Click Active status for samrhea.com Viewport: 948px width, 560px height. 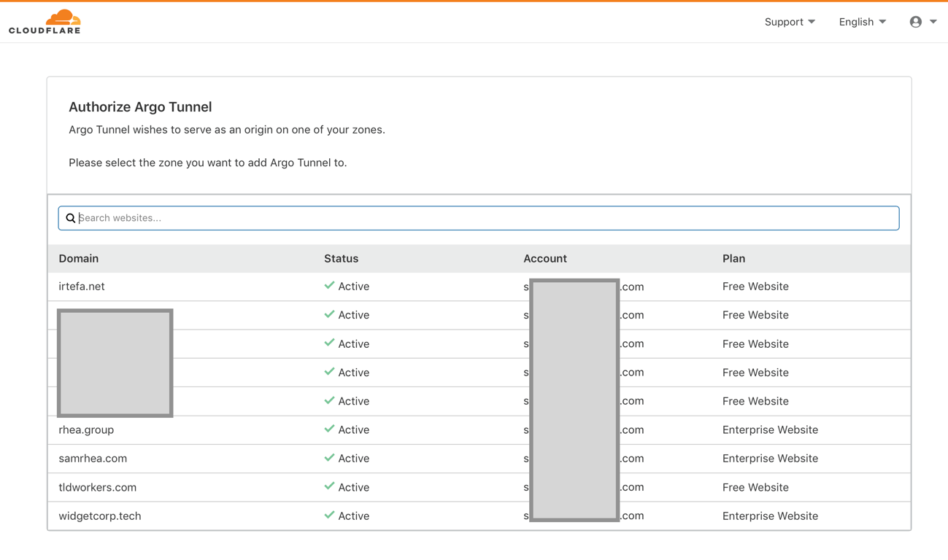click(354, 458)
